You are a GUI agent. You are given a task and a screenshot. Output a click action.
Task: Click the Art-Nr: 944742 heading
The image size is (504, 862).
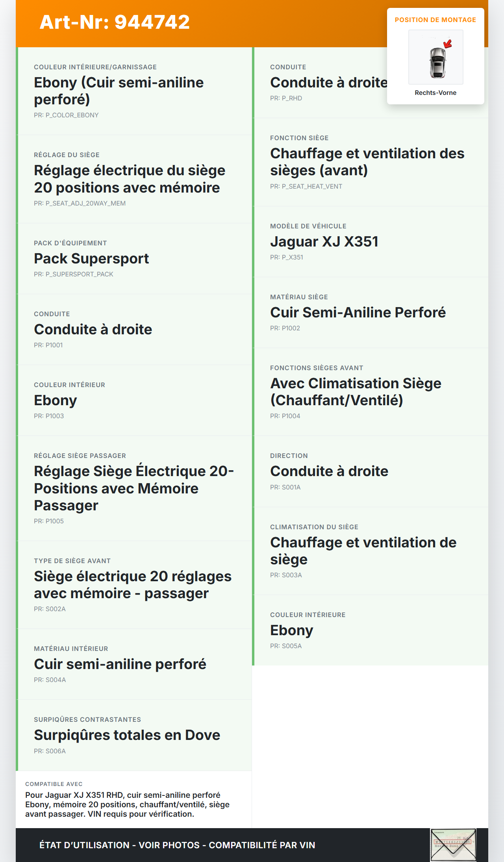click(115, 22)
